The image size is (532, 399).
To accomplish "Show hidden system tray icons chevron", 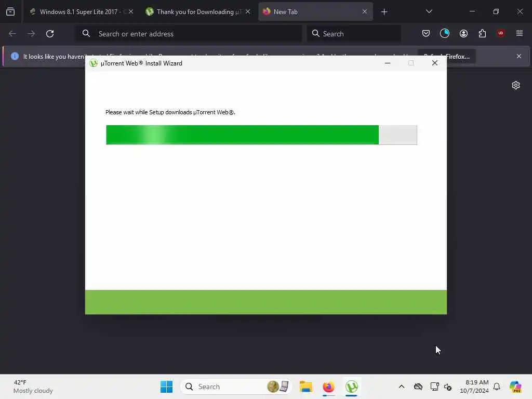I will [x=402, y=387].
